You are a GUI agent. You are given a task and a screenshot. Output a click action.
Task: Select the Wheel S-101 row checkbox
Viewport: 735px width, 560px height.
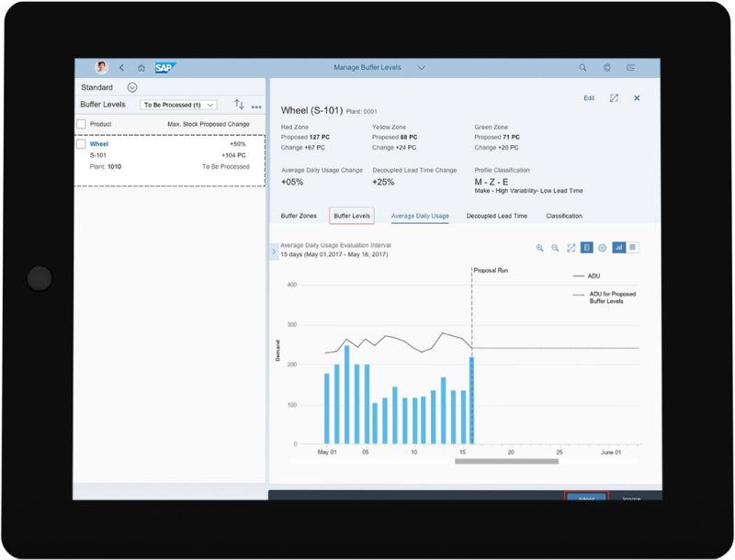[x=82, y=144]
